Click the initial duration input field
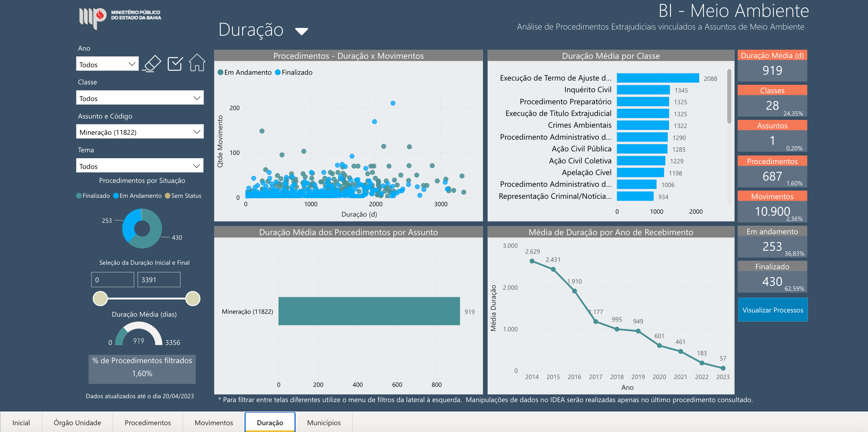868x432 pixels. tap(113, 280)
